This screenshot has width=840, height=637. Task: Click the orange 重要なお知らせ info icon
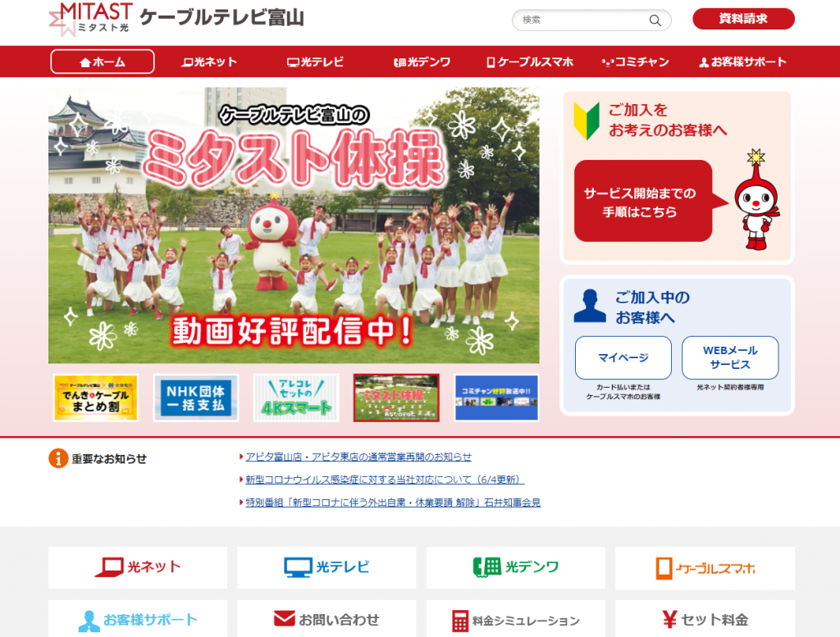pyautogui.click(x=58, y=458)
